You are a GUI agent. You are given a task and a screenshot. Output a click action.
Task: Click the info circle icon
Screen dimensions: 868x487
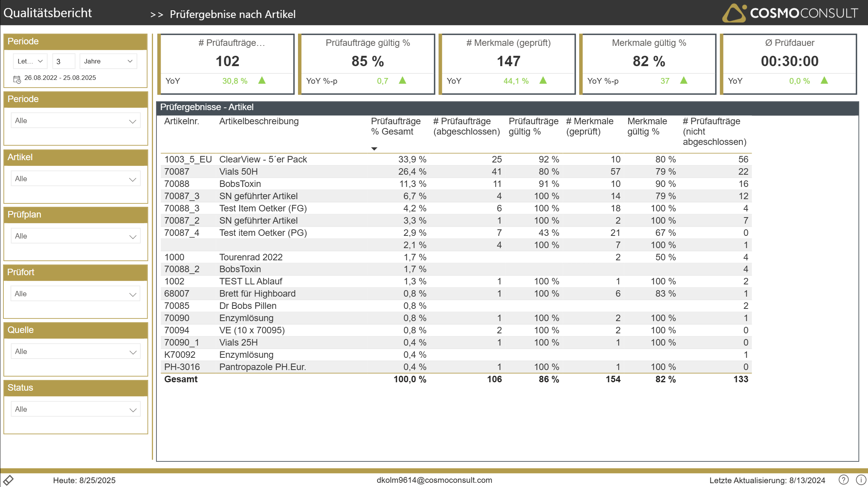point(861,480)
